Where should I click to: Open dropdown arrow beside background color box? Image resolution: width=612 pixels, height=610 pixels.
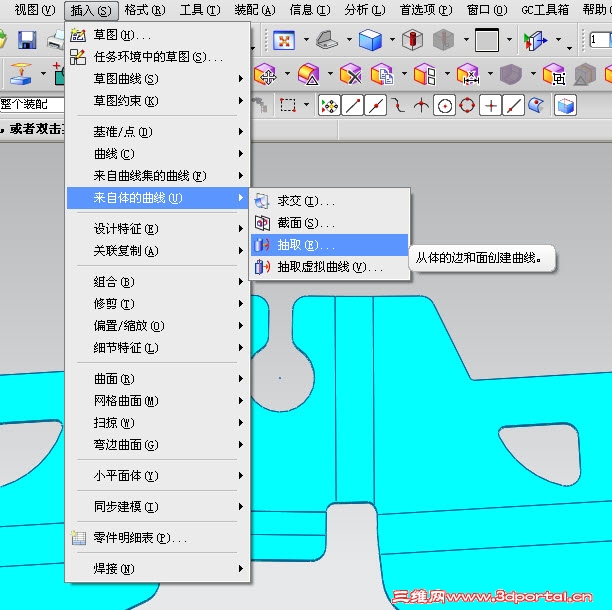click(509, 39)
